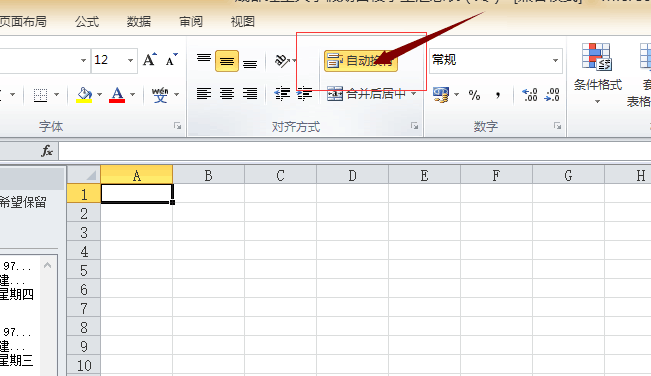This screenshot has height=376, width=651.
Task: Center text horizontally
Action: click(x=227, y=94)
